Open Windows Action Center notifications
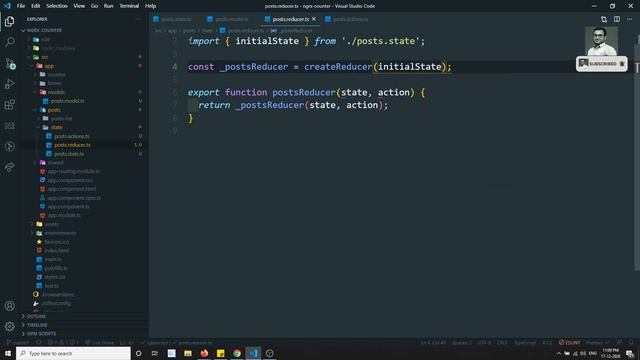 point(630,353)
